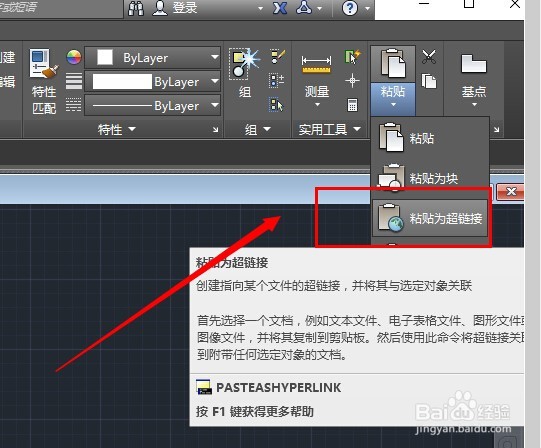Click the Measure (测量) ruler icon
Screen dimensions: 541x448
click(316, 65)
